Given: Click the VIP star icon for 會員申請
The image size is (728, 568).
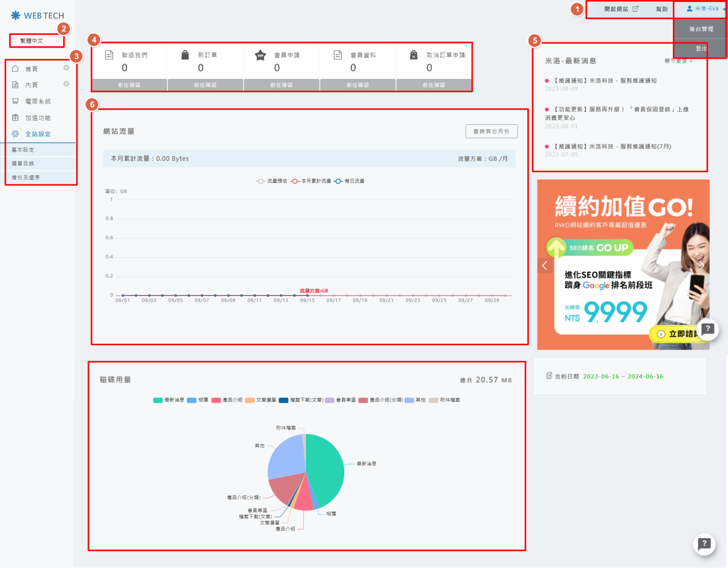Looking at the screenshot, I should [x=260, y=55].
